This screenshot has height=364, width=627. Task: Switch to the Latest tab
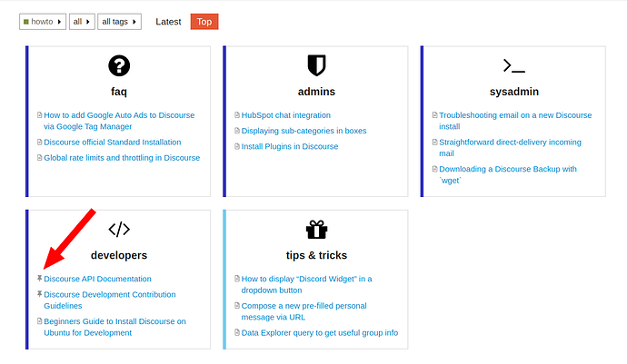point(168,22)
